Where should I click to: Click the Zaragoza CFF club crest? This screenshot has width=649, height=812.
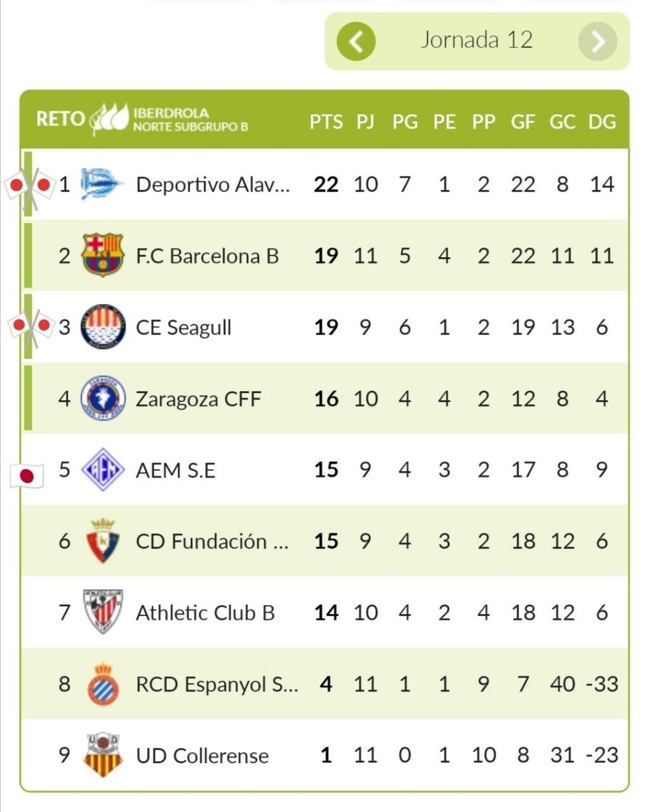103,398
